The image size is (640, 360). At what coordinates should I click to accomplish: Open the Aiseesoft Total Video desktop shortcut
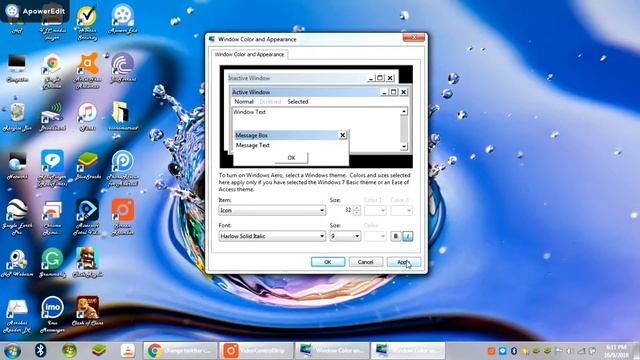(x=87, y=217)
